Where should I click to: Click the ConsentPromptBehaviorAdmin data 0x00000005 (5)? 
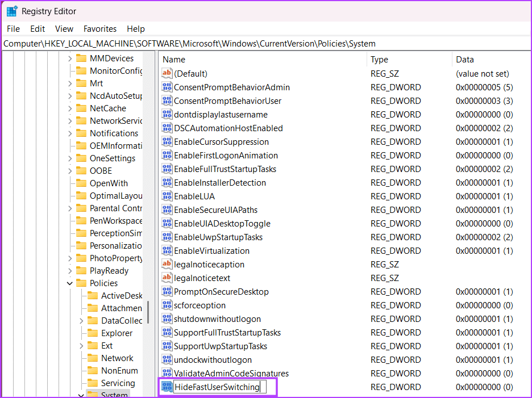coord(484,87)
